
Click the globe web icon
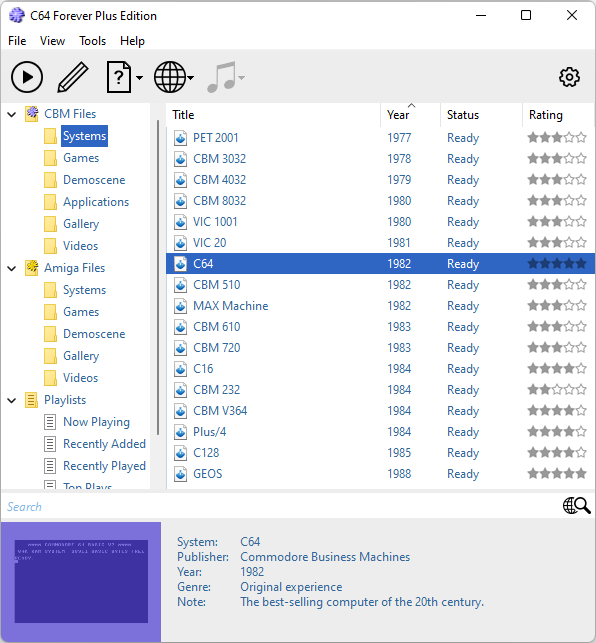pyautogui.click(x=170, y=77)
